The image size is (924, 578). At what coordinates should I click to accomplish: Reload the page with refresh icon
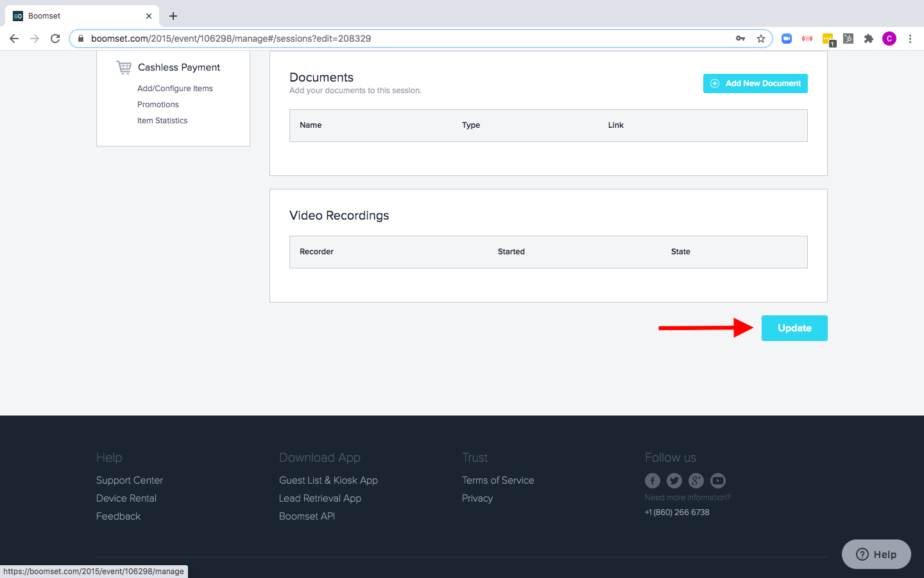point(55,39)
